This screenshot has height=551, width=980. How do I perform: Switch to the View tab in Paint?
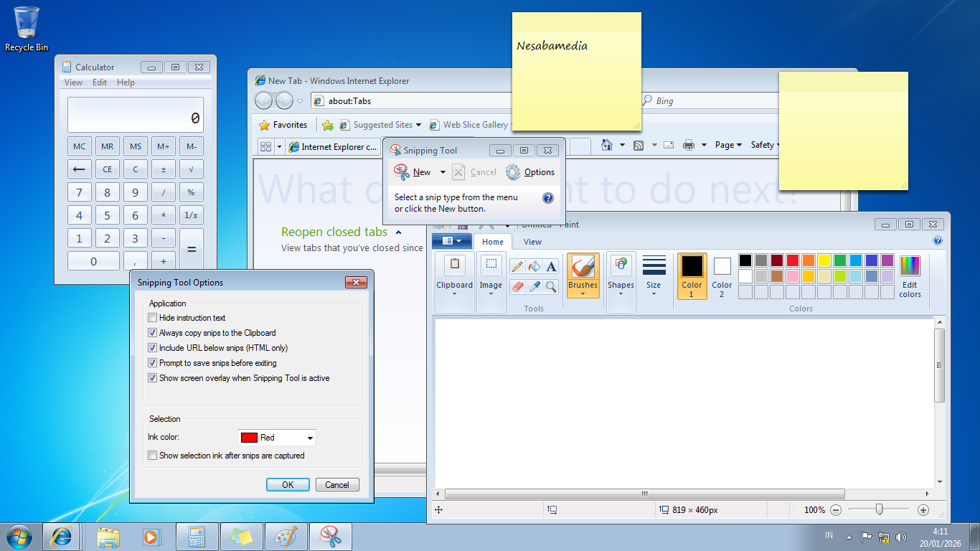coord(532,242)
